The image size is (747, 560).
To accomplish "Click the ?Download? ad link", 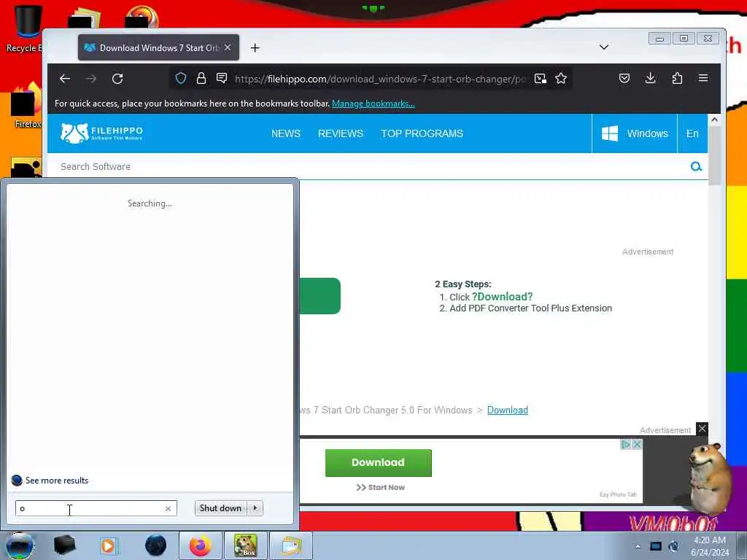I will (x=502, y=297).
